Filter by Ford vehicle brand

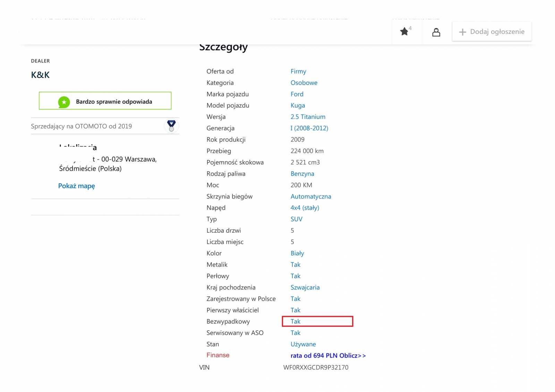(297, 94)
